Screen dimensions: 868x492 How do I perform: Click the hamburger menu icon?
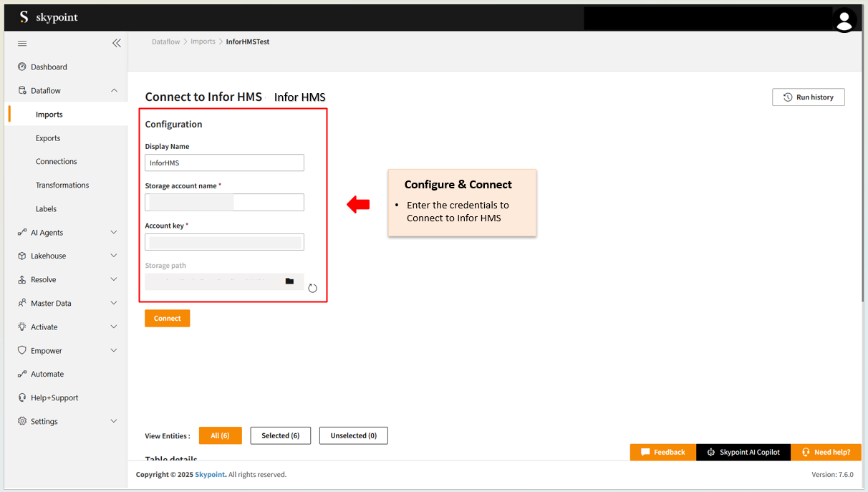(22, 43)
